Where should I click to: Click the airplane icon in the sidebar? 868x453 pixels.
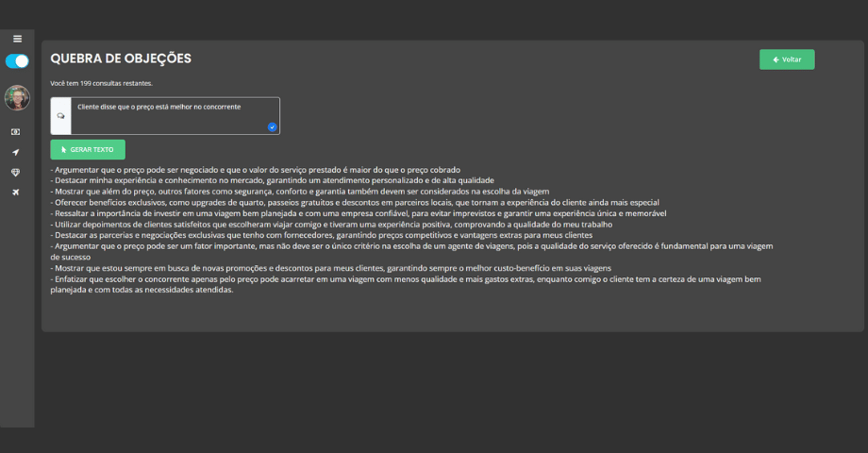pos(16,193)
